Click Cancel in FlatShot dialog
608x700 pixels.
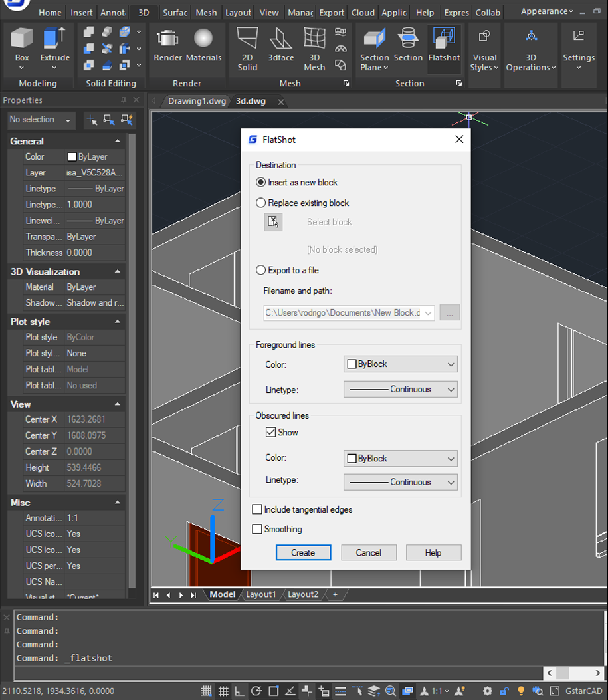(369, 552)
